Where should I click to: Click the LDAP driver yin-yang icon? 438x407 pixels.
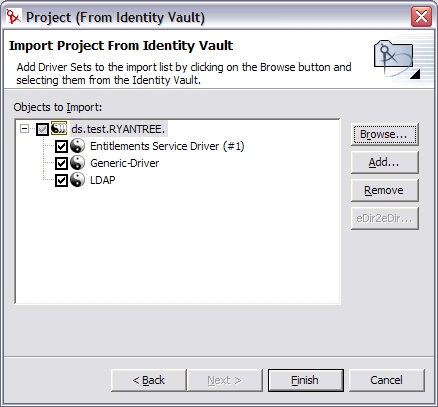(78, 180)
